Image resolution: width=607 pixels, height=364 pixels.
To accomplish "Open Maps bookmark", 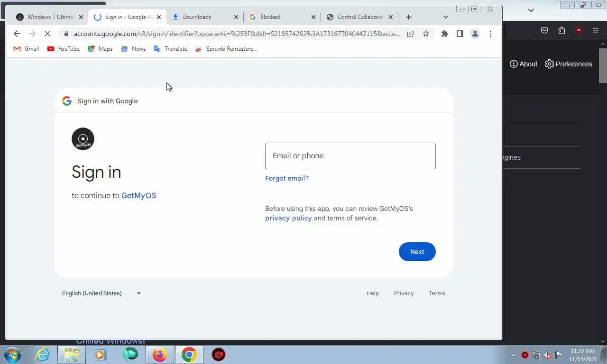I will click(x=100, y=49).
